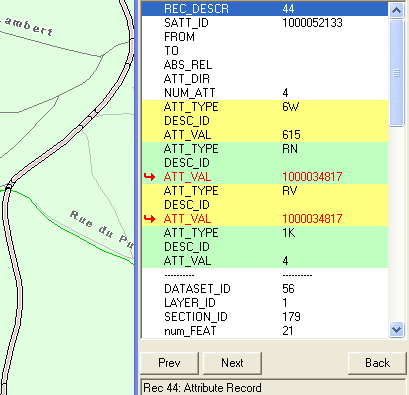409x395 pixels.
Task: Open red ATT_VAL 1000034817 under RV
Action: click(x=312, y=219)
